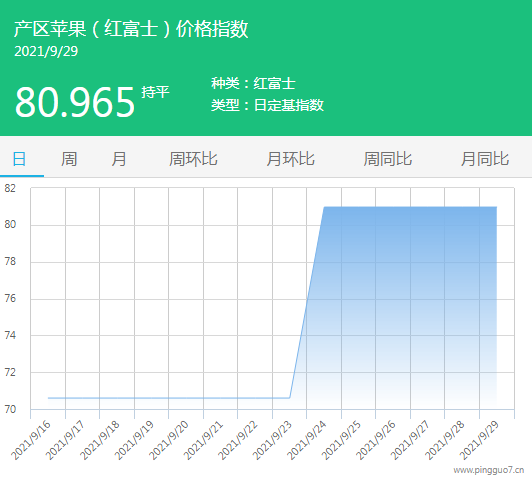The width and height of the screenshot is (532, 479).
Task: Click the 2021/9/16 x-axis date label
Action: coord(31,440)
